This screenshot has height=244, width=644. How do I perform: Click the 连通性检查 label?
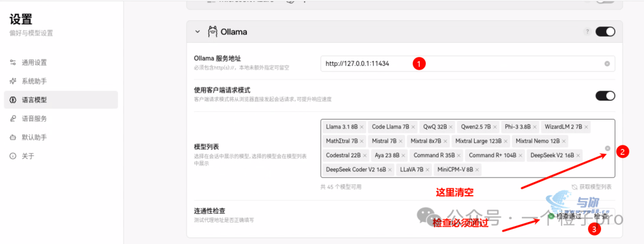click(x=210, y=211)
